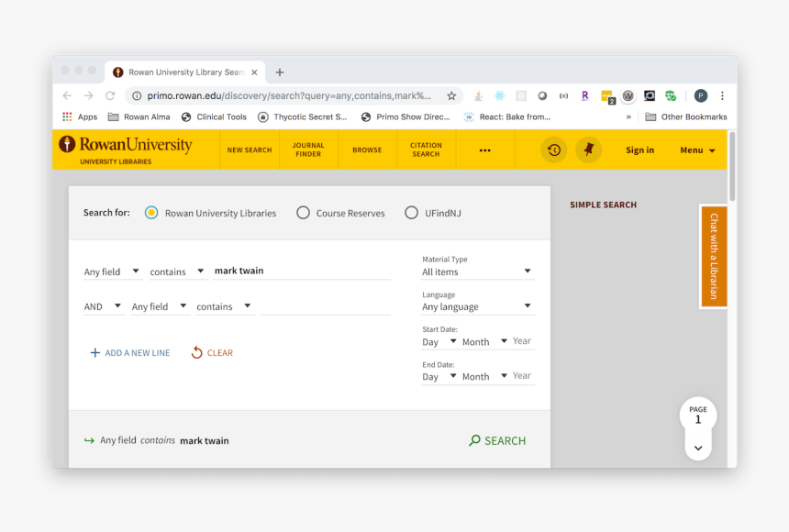Click the Rowan University logo
The height and width of the screenshot is (532, 789).
tap(126, 149)
